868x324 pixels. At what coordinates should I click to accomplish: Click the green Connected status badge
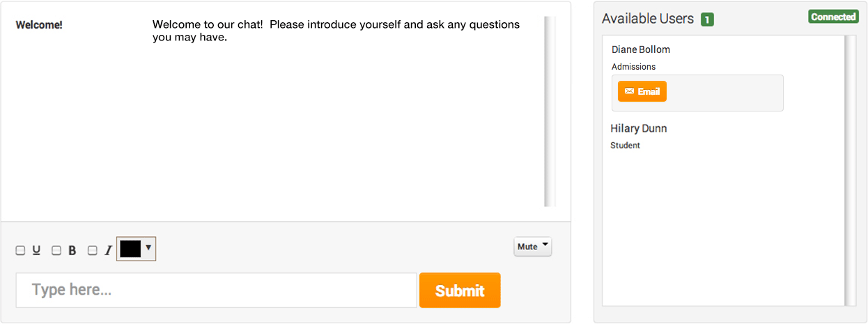pyautogui.click(x=833, y=17)
